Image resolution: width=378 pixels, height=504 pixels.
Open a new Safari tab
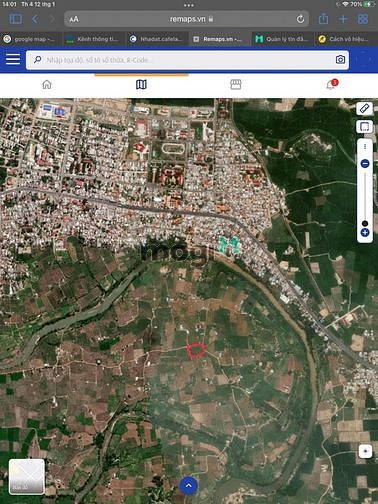pyautogui.click(x=343, y=19)
